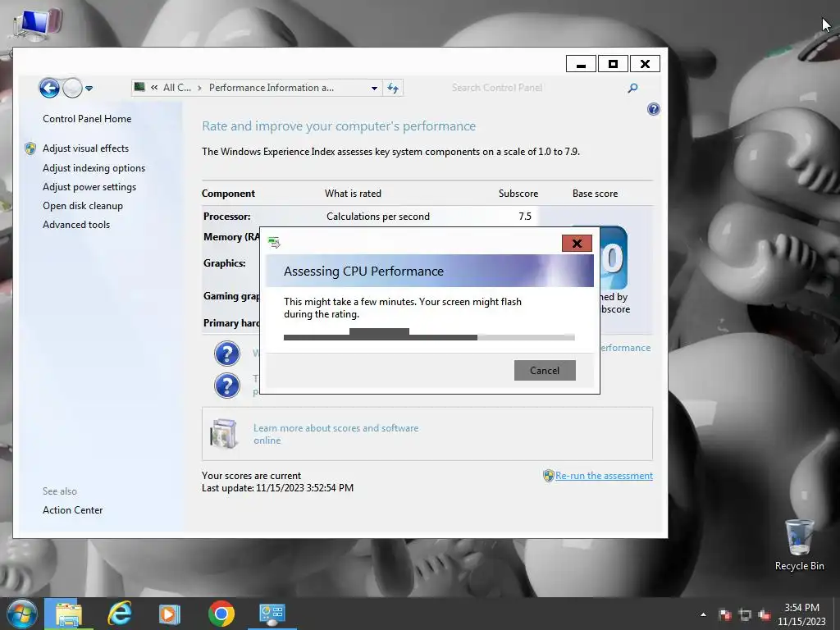Click the Back arrow in Control Panel
Viewport: 840px width, 630px height.
(49, 88)
